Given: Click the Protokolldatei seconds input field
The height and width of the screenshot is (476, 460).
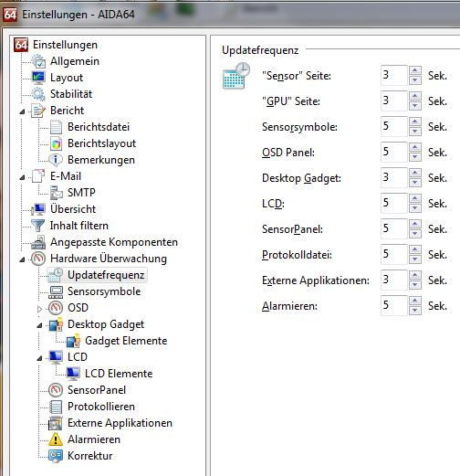Looking at the screenshot, I should coord(393,254).
